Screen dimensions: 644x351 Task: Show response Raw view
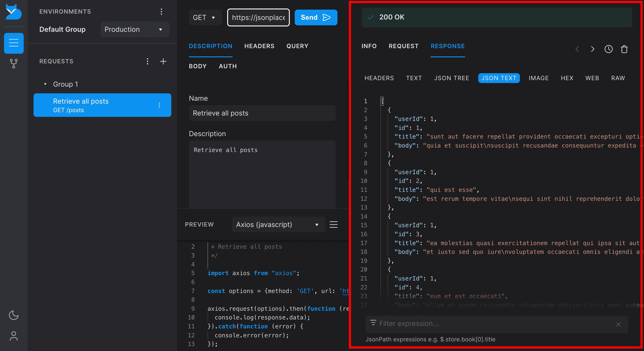pos(618,78)
